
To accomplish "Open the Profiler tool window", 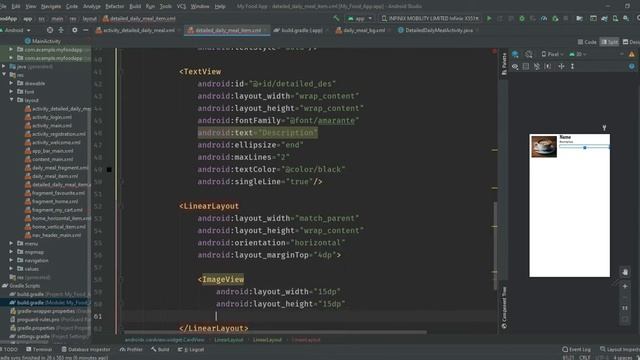I will coord(131,349).
